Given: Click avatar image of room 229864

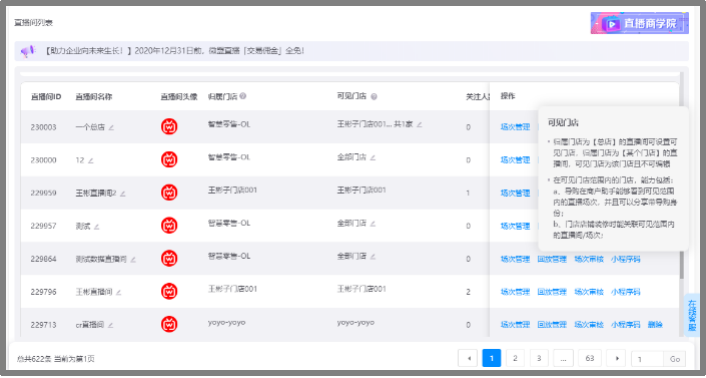Looking at the screenshot, I should click(169, 258).
